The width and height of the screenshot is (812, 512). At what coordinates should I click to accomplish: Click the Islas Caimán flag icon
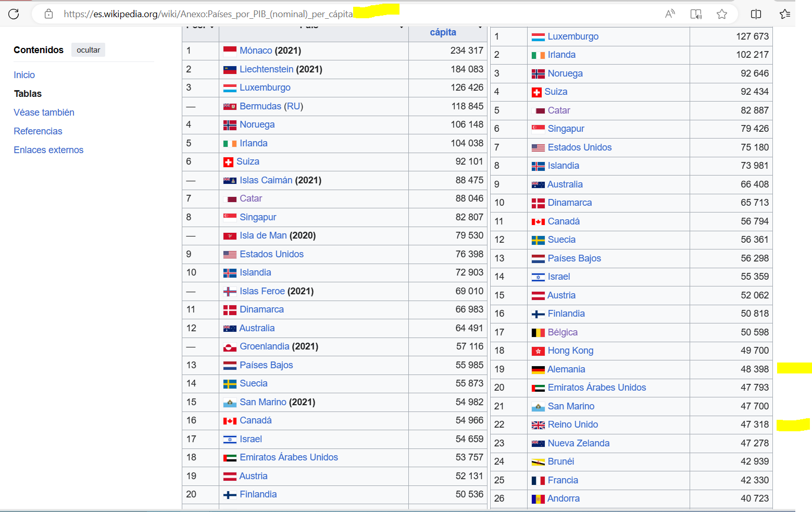(x=230, y=180)
